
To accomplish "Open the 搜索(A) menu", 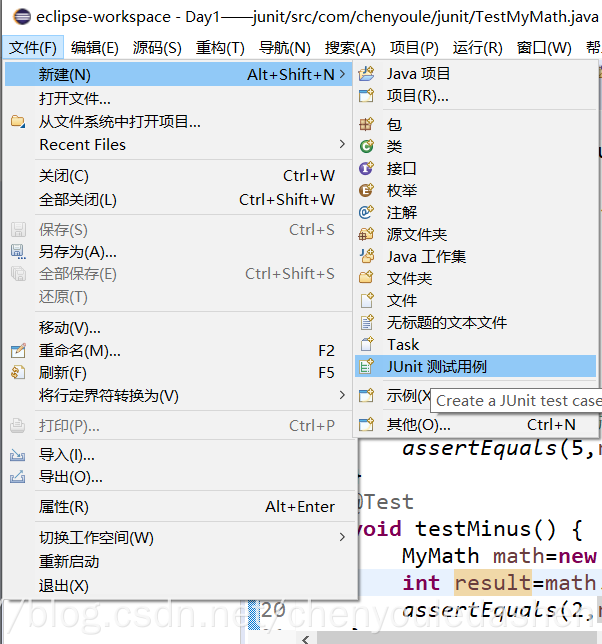I will pos(350,48).
